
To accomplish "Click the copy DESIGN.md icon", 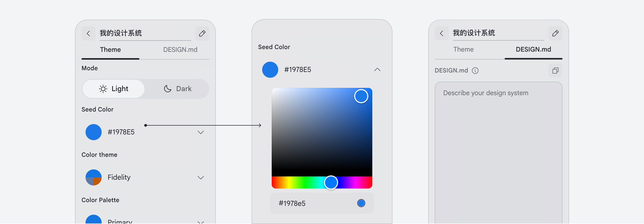I will (555, 70).
